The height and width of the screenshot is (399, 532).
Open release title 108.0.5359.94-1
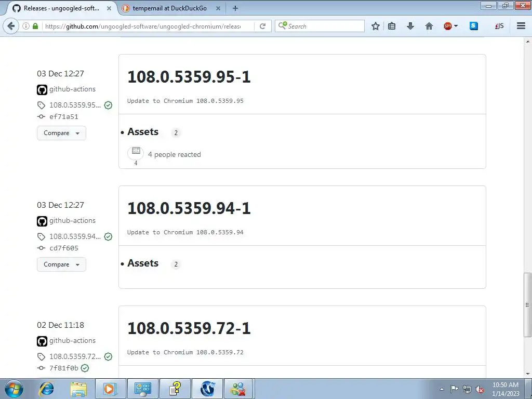(x=189, y=208)
